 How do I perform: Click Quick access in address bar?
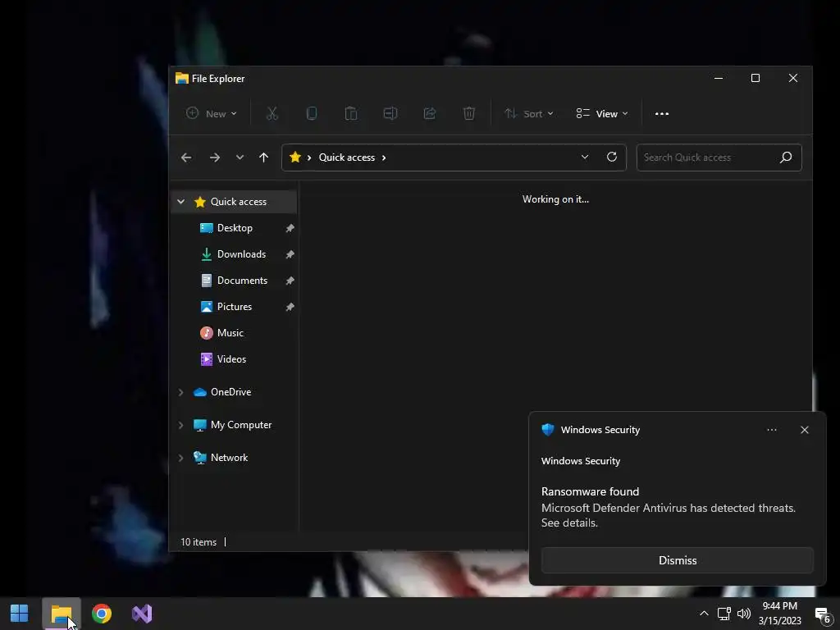(347, 157)
